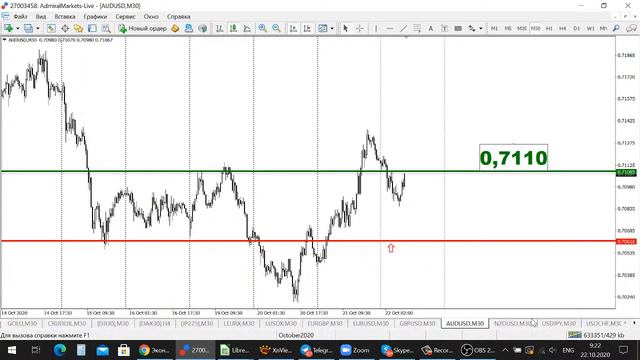640x360 pixels.
Task: Switch timeframe to D1
Action: (576, 28)
